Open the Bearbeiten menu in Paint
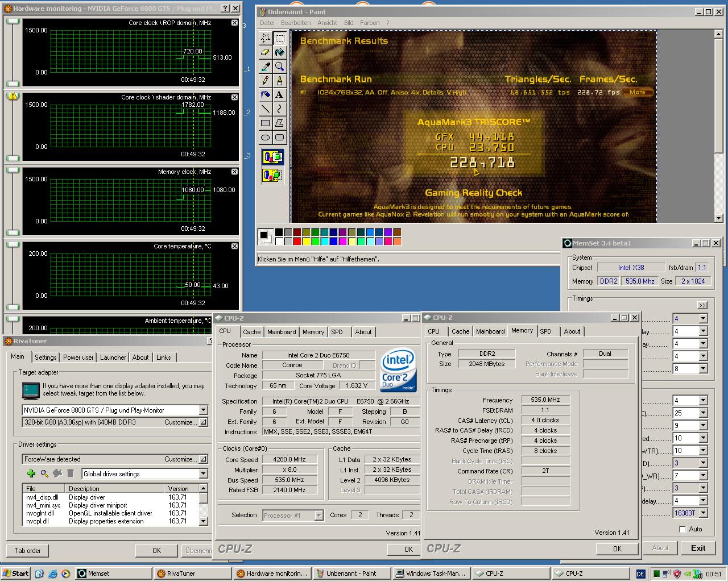Viewport: 728px width, 582px height. (x=296, y=23)
